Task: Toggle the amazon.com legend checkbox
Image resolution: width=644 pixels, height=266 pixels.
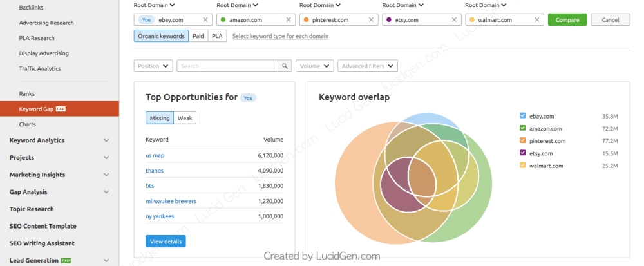Action: [522, 128]
